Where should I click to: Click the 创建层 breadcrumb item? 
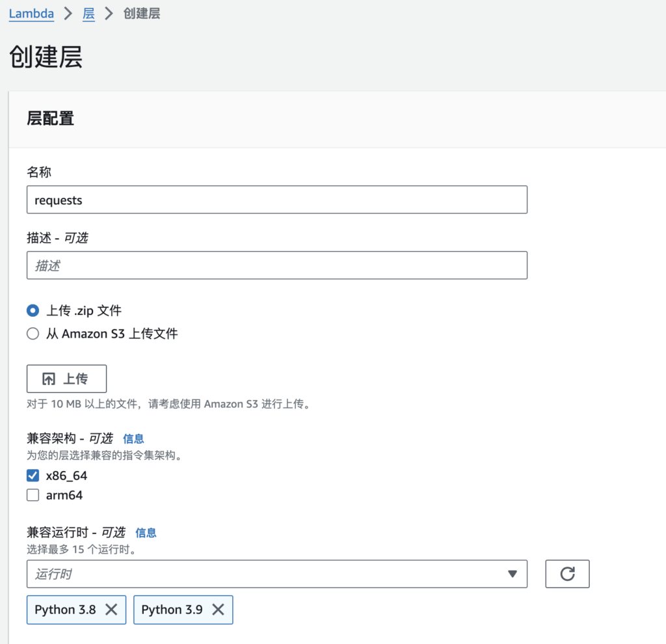tap(141, 14)
